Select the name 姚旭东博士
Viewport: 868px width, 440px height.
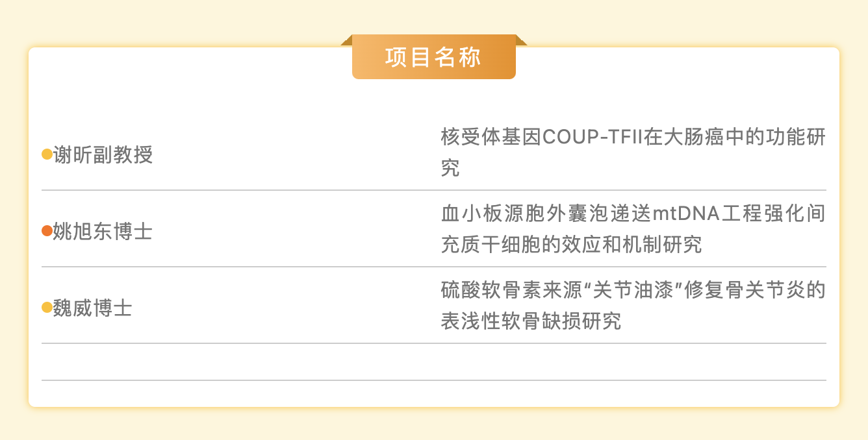coord(103,231)
